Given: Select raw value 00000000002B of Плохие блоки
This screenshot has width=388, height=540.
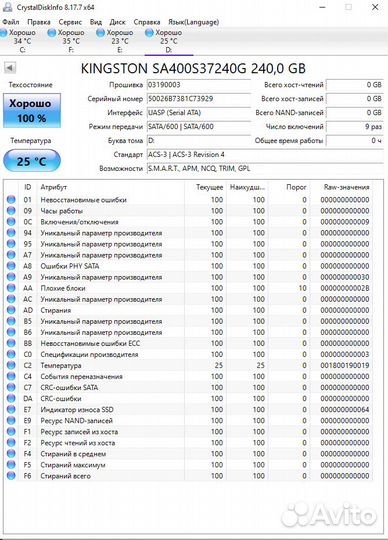Looking at the screenshot, I should [345, 288].
